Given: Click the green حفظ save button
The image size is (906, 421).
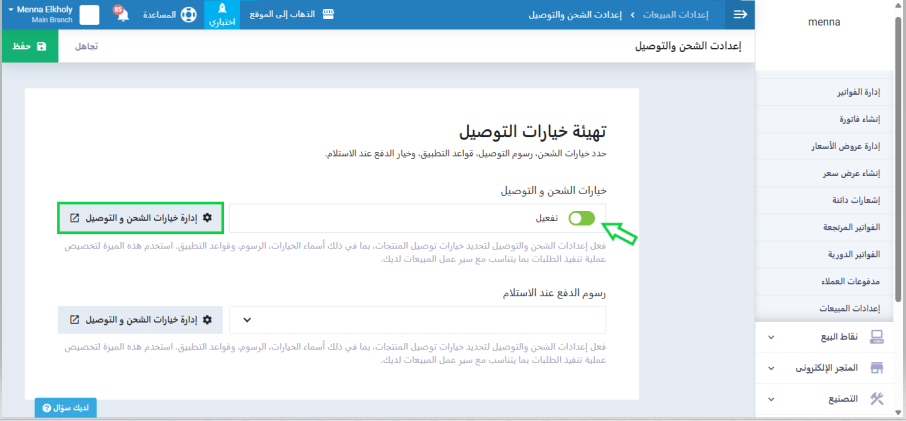Looking at the screenshot, I should pyautogui.click(x=30, y=46).
